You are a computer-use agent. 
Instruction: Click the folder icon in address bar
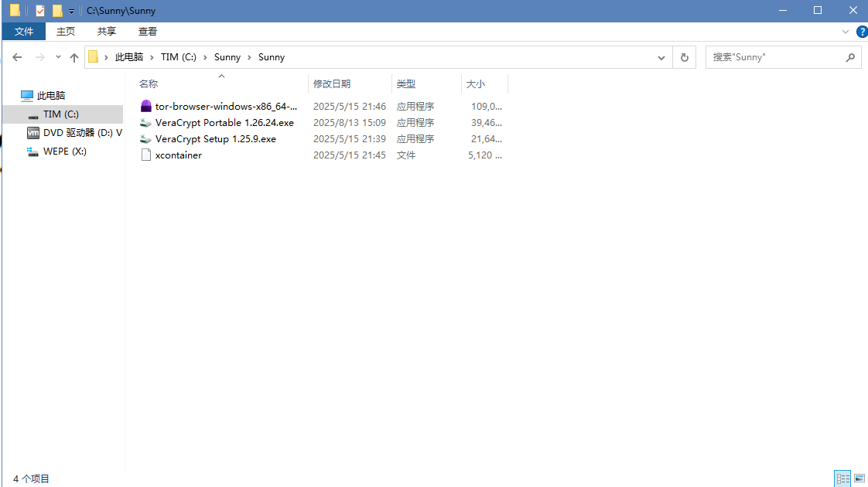[x=93, y=57]
